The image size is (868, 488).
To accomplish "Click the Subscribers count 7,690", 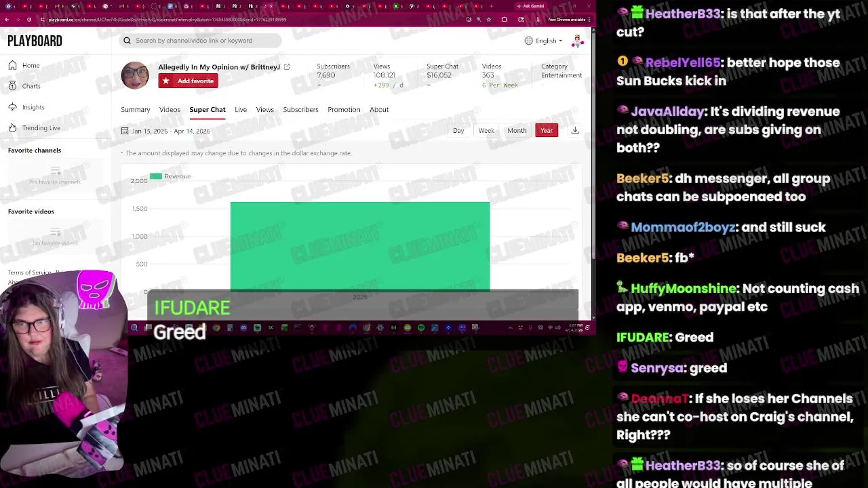I will [x=326, y=75].
